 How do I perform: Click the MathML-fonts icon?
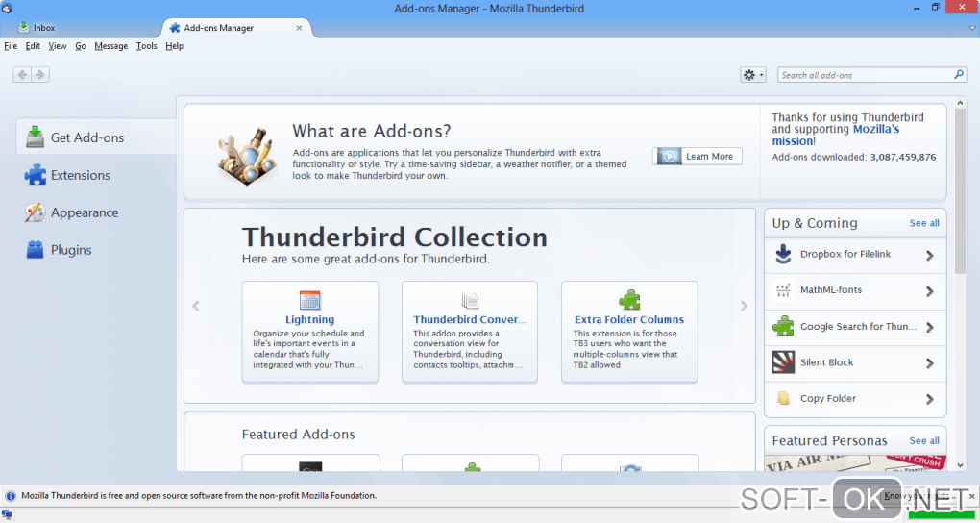coord(783,290)
